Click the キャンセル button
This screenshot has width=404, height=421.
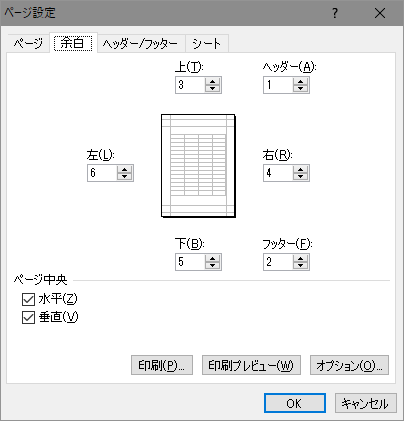(x=366, y=403)
